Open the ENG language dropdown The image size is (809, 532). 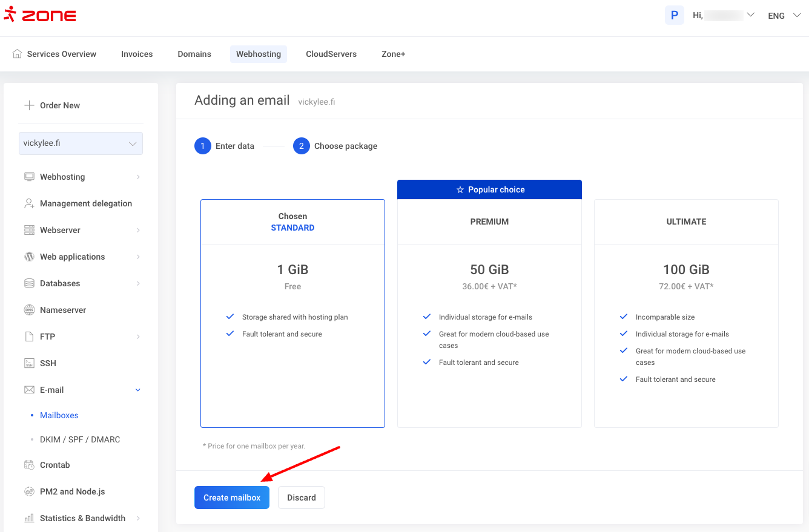[x=784, y=16]
